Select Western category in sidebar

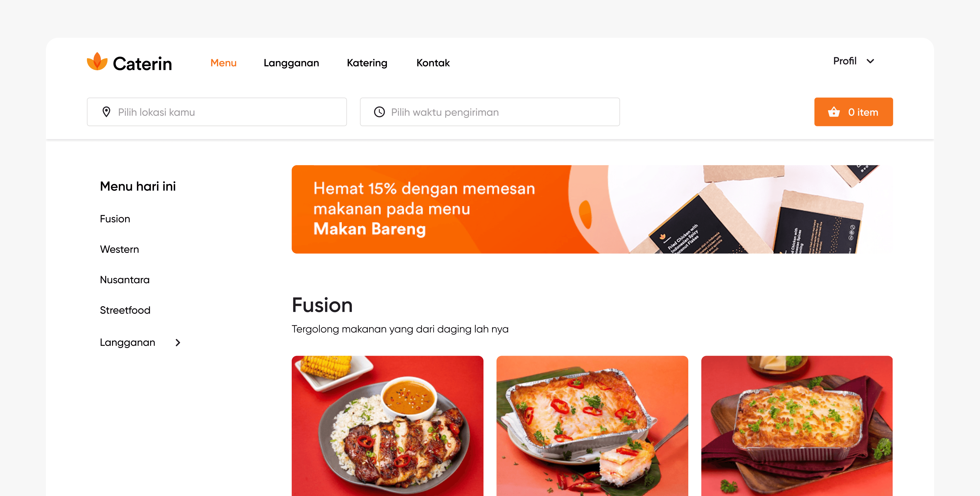pyautogui.click(x=119, y=249)
